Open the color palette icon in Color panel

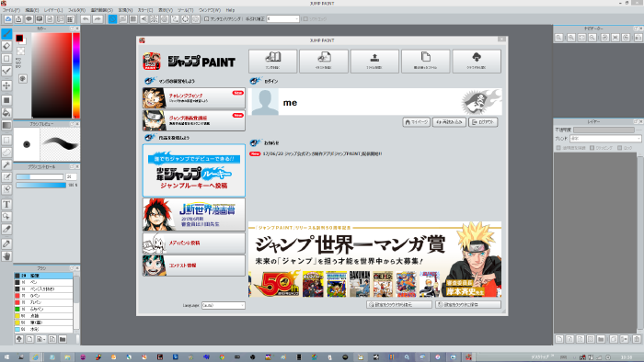click(23, 78)
